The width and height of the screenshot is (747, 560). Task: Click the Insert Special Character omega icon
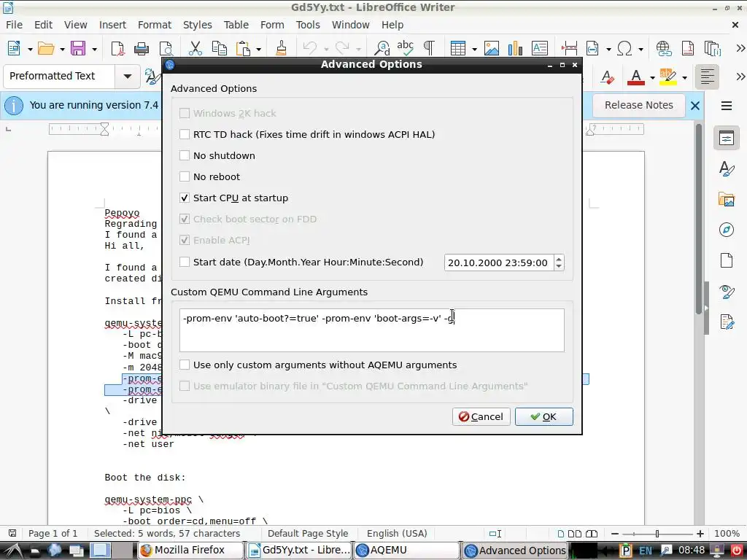624,48
